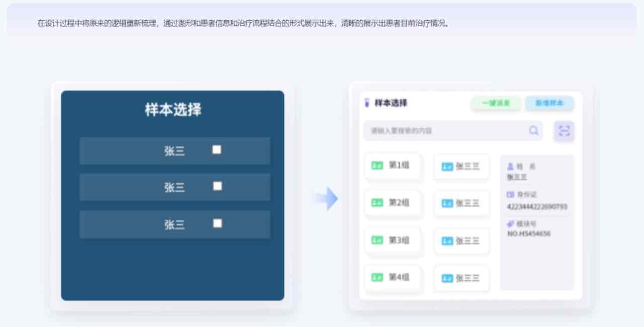Check the first 张三 checkbox
644x327 pixels.
click(x=217, y=149)
